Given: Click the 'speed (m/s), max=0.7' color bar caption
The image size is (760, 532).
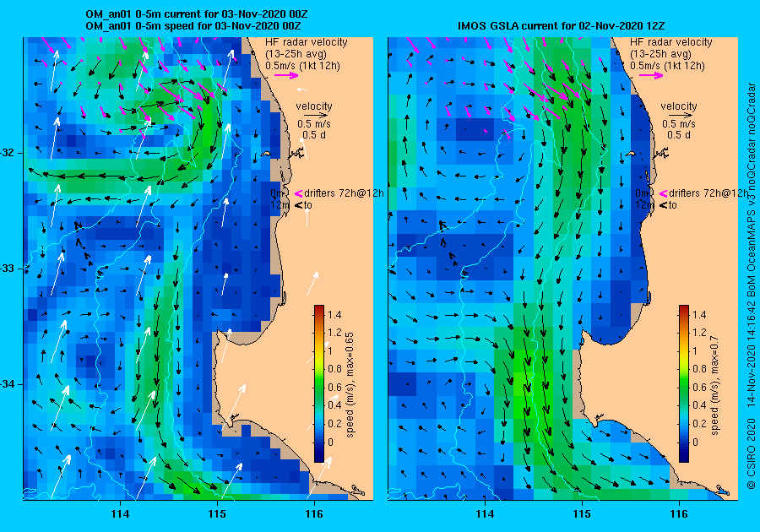Looking at the screenshot, I should [715, 386].
